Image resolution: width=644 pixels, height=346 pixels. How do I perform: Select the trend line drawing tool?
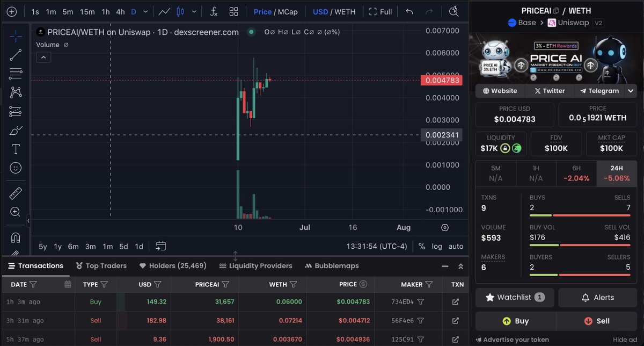[16, 54]
